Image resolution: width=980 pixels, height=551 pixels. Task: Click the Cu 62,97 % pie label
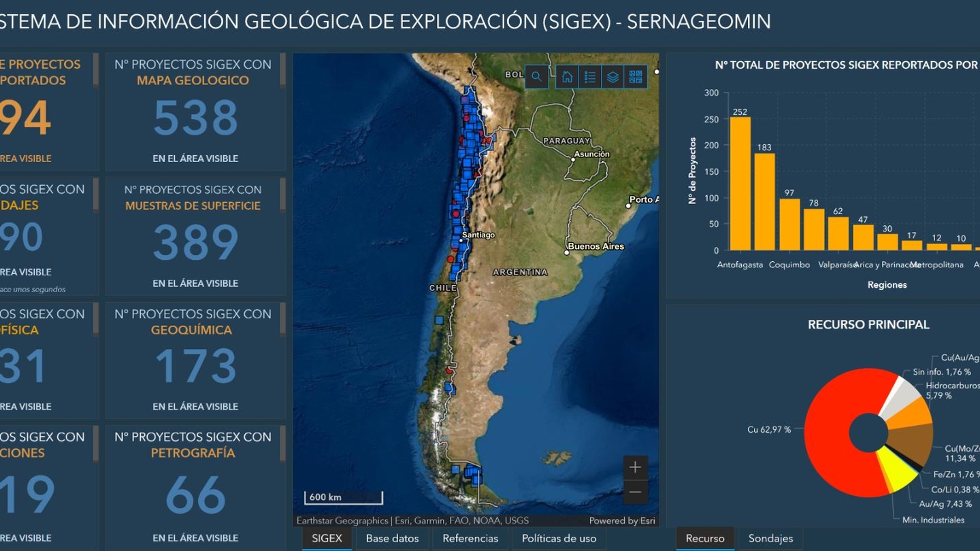coord(769,430)
